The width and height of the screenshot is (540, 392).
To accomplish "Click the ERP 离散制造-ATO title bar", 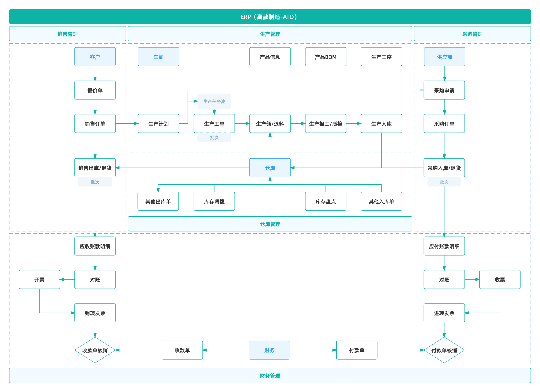I will pyautogui.click(x=270, y=17).
